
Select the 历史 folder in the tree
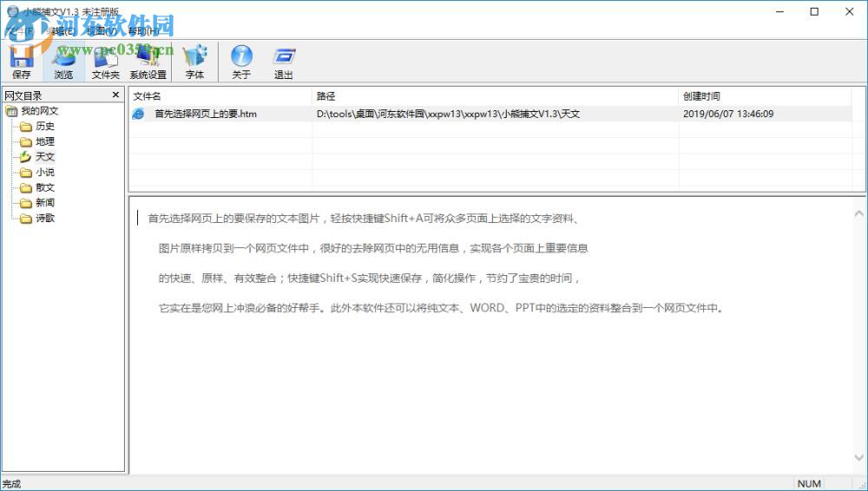[x=45, y=126]
